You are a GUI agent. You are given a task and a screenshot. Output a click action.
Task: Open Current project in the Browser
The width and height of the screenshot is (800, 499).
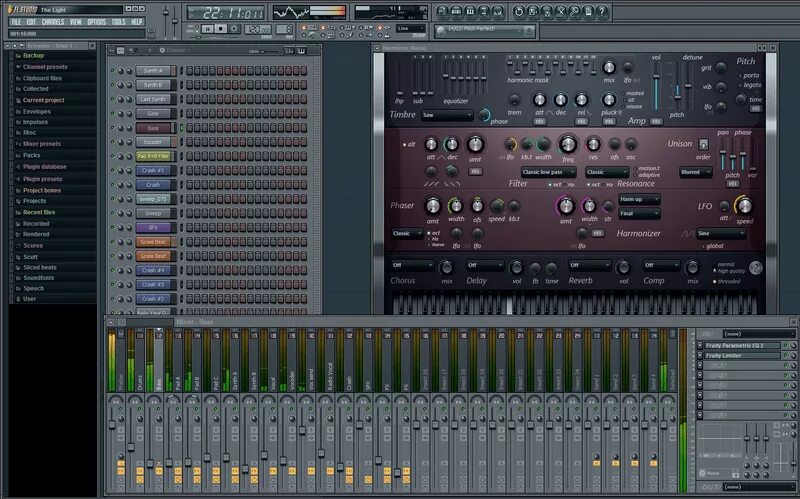(x=43, y=101)
